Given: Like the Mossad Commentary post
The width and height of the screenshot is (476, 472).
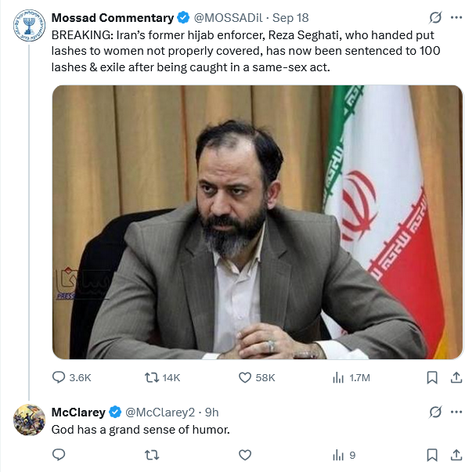Looking at the screenshot, I should click(245, 377).
